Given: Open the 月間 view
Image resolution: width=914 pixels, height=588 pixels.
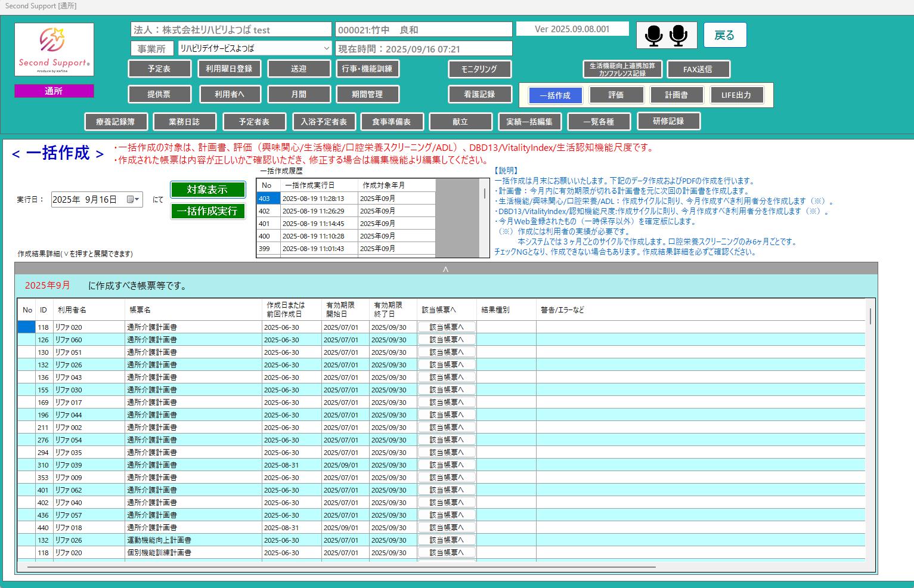Looking at the screenshot, I should click(x=299, y=94).
